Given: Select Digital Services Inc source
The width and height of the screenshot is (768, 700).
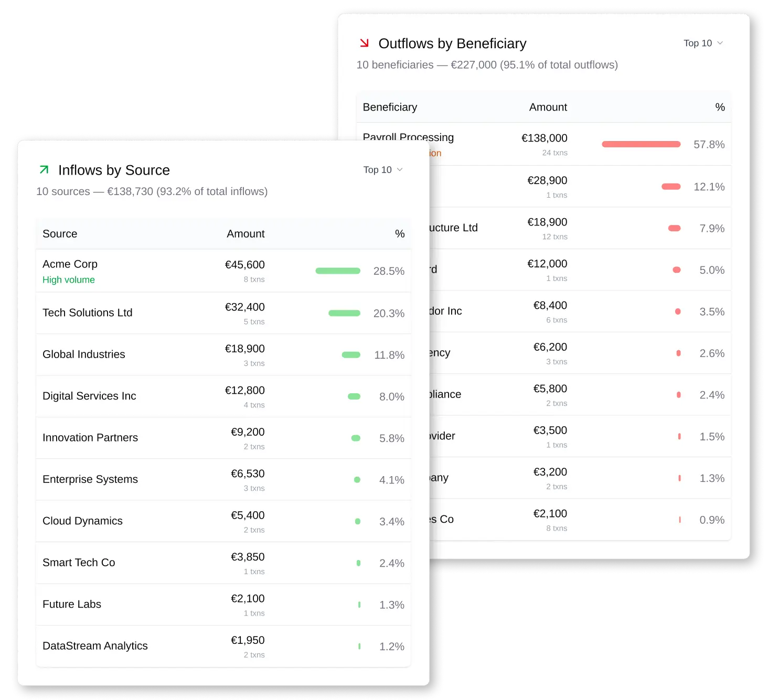Looking at the screenshot, I should 223,396.
